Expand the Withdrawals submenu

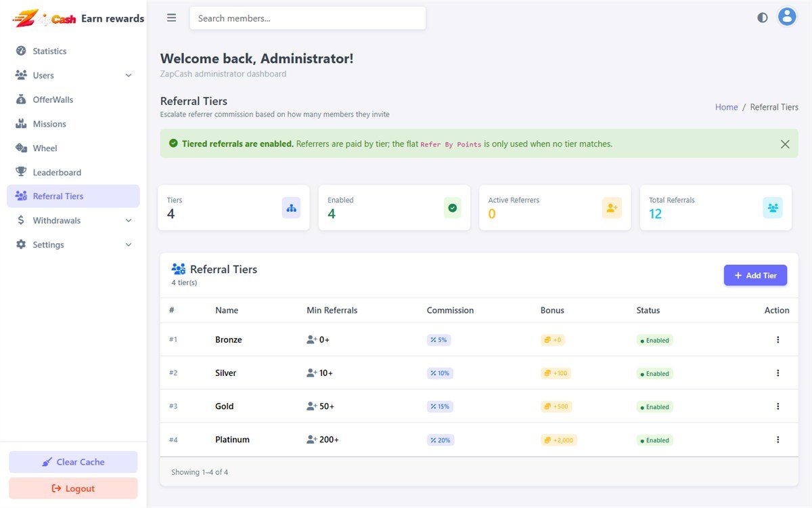pyautogui.click(x=73, y=220)
